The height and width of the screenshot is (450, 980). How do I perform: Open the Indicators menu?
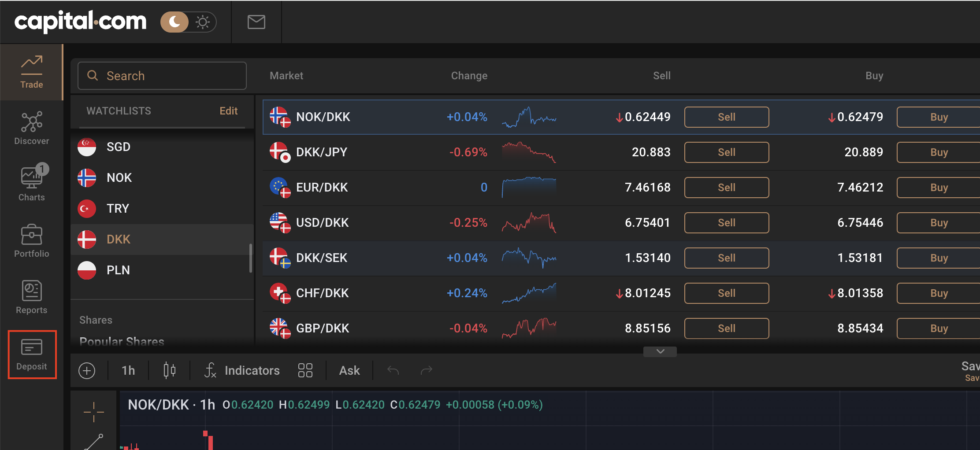pyautogui.click(x=242, y=371)
